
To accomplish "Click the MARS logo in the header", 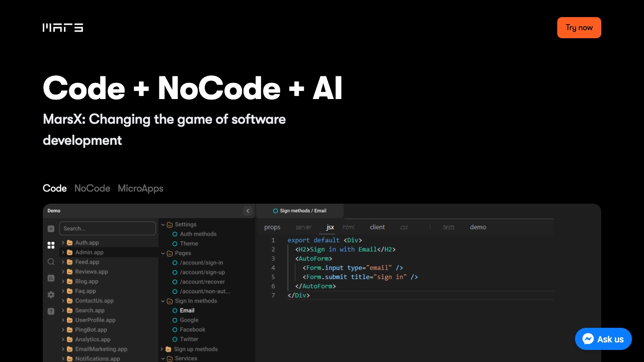I will 62,28.
